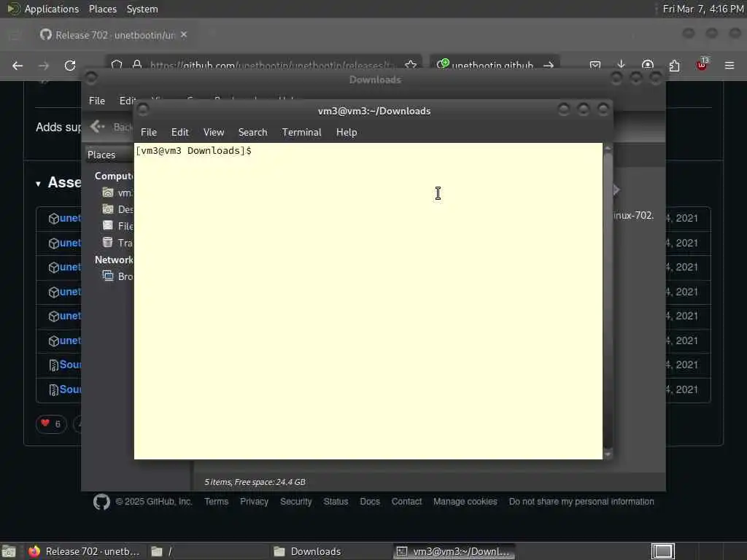Select the Desktop folder icon in sidebar

(108, 209)
